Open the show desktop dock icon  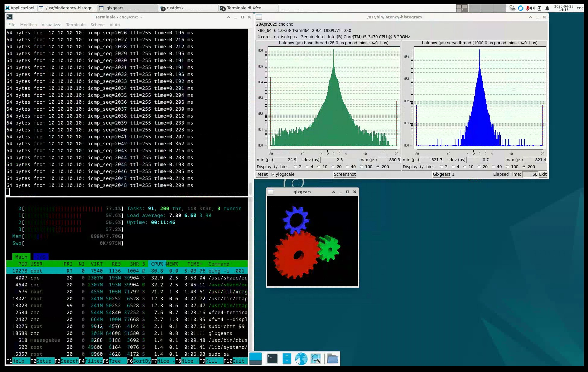click(x=256, y=359)
